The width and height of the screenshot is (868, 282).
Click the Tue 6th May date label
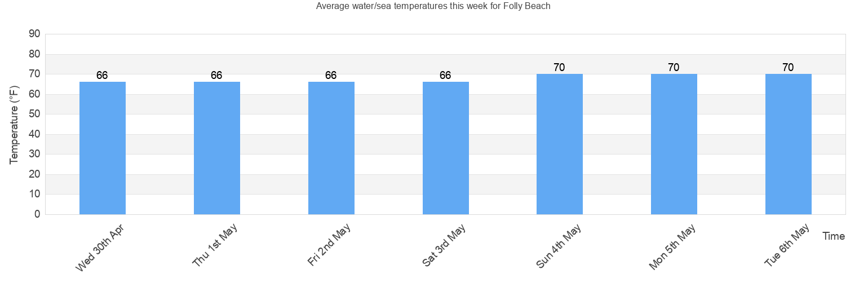[787, 245]
